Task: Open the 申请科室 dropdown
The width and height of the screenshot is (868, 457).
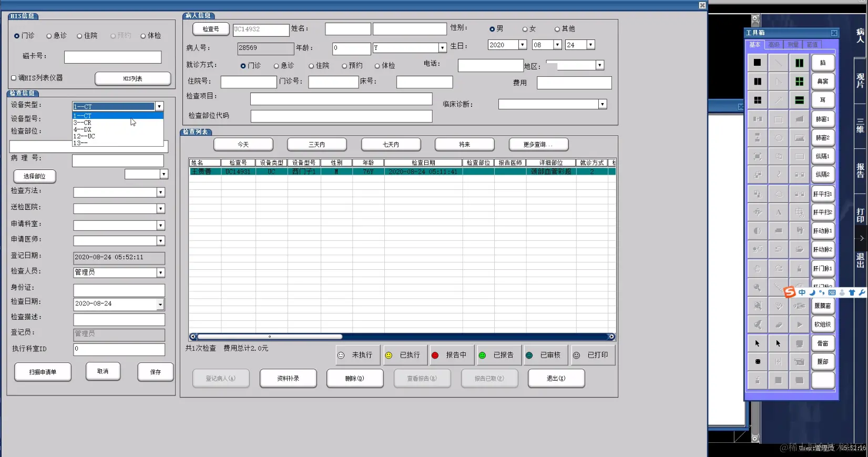Action: point(160,225)
